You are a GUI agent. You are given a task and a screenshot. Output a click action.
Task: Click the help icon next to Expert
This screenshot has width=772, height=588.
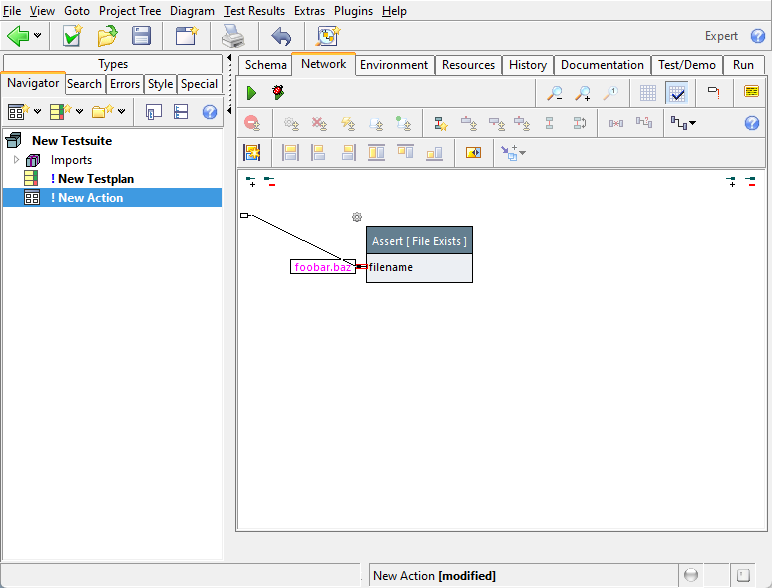[x=757, y=36]
